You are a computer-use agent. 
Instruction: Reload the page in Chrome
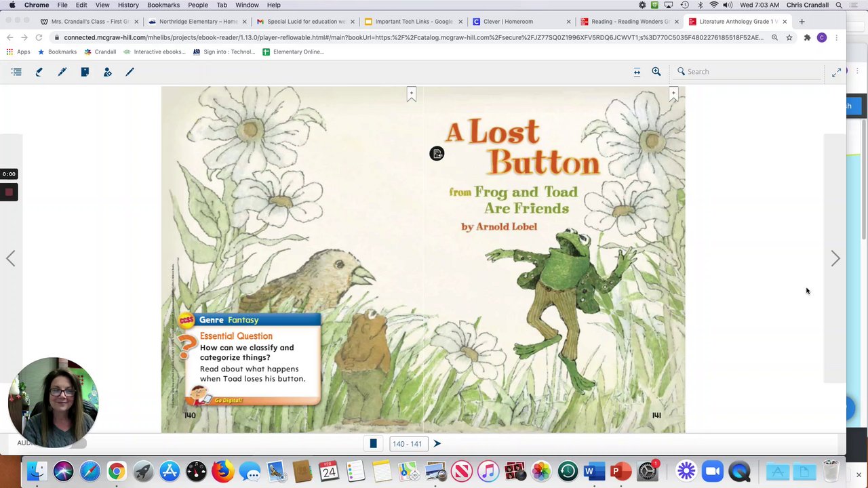point(39,38)
